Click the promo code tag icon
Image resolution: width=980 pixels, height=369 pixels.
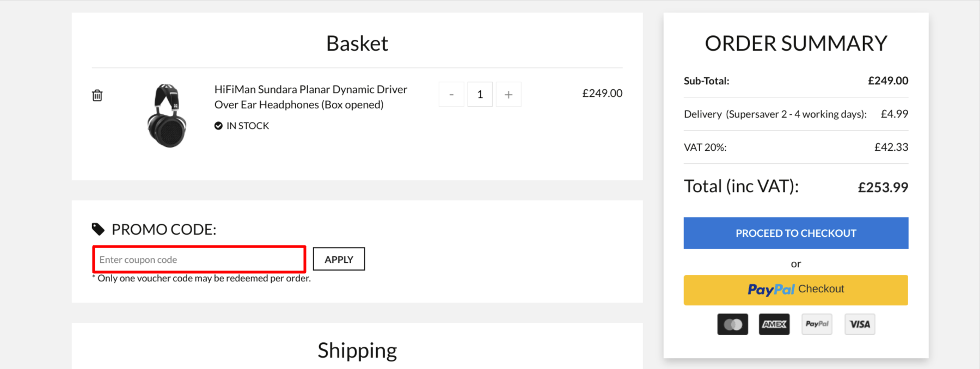98,229
